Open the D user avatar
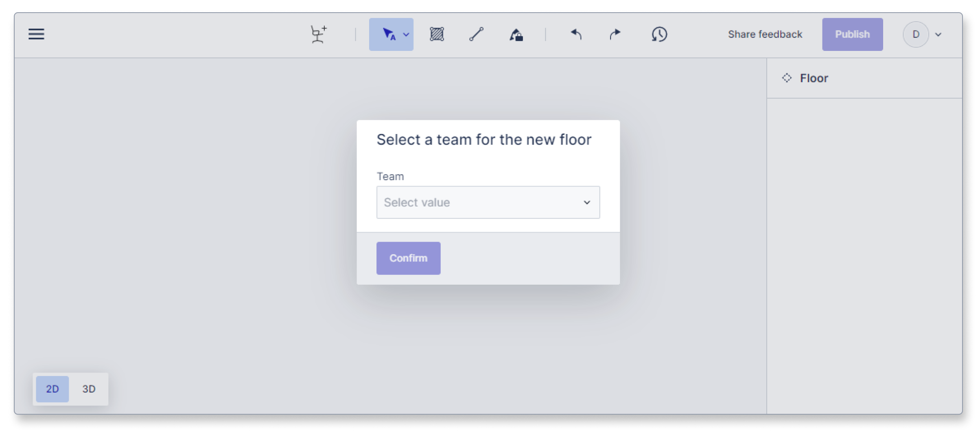 915,34
